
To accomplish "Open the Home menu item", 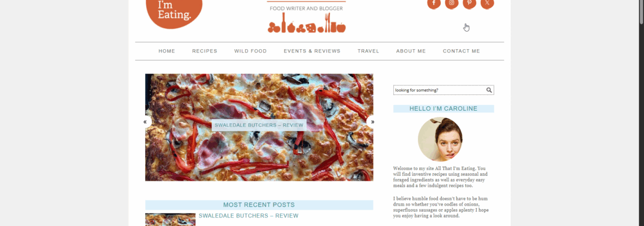I will [167, 51].
